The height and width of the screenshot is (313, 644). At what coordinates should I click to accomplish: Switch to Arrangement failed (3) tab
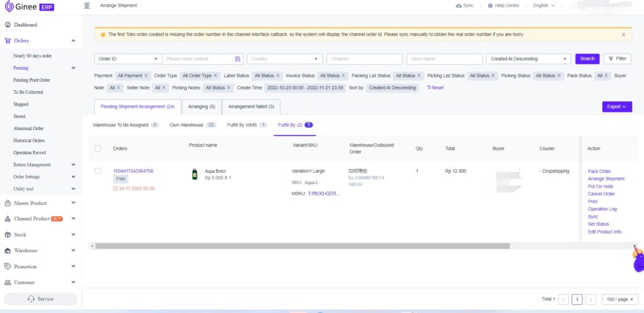(x=252, y=107)
